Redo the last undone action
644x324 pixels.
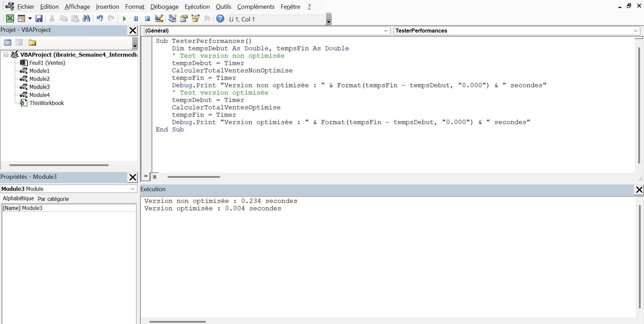pos(111,18)
